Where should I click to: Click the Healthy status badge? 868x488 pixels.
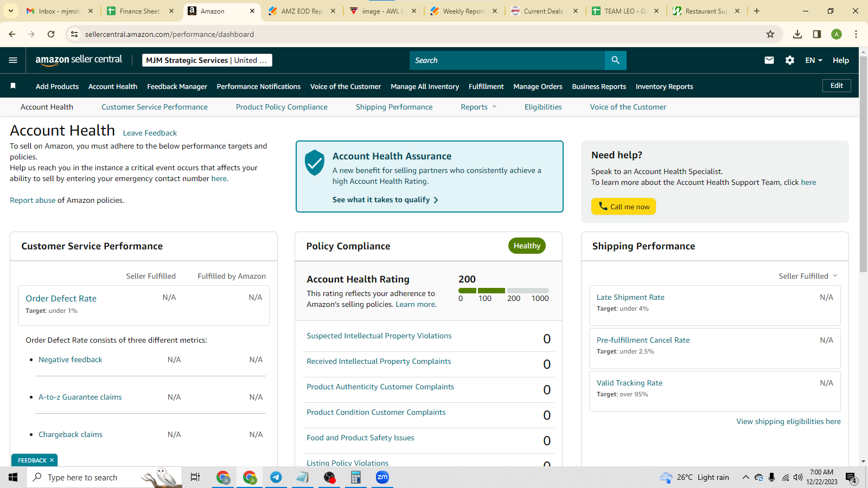[x=527, y=246]
